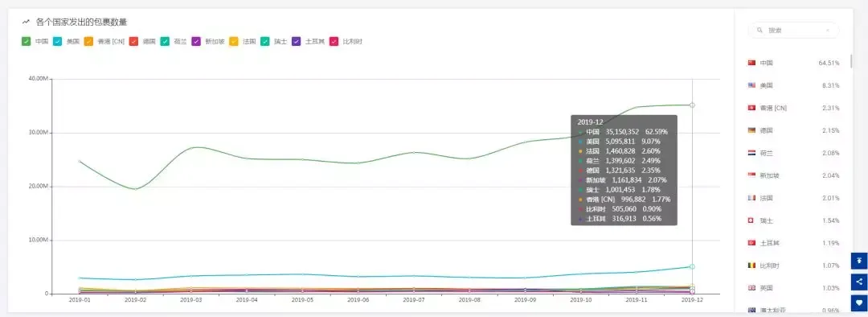Click the China flag icon
This screenshot has height=317, width=868.
(751, 64)
